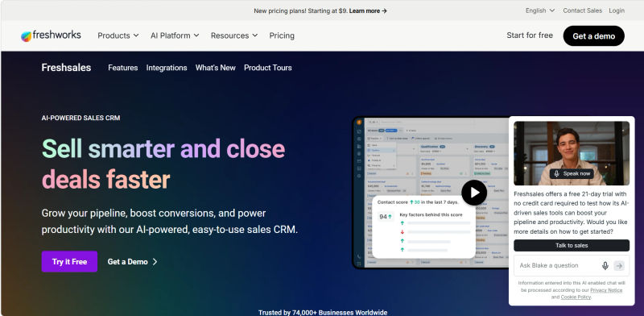This screenshot has width=644, height=316.
Task: Click Blake's video avatar thumbnail
Action: click(572, 153)
